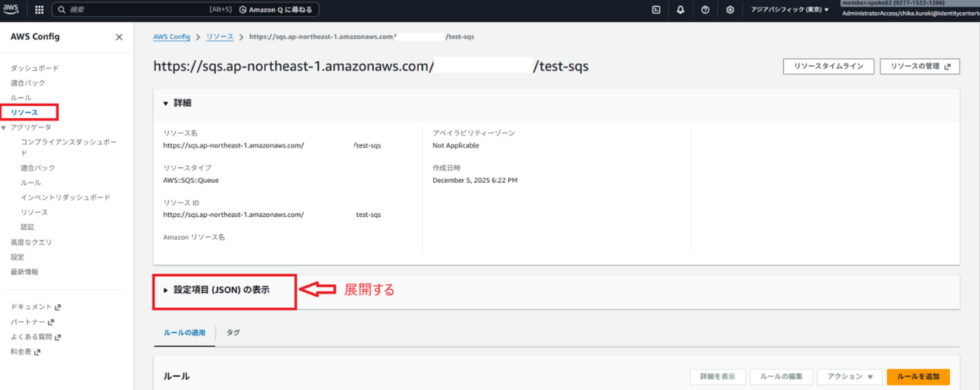The width and height of the screenshot is (980, 390).
Task: Open the よくある質問 external link
Action: pos(36,337)
